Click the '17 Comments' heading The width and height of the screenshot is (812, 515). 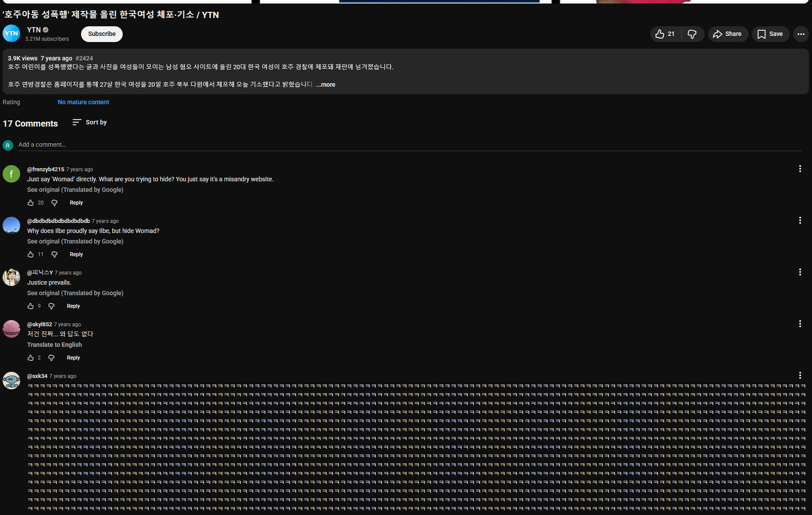pos(30,123)
